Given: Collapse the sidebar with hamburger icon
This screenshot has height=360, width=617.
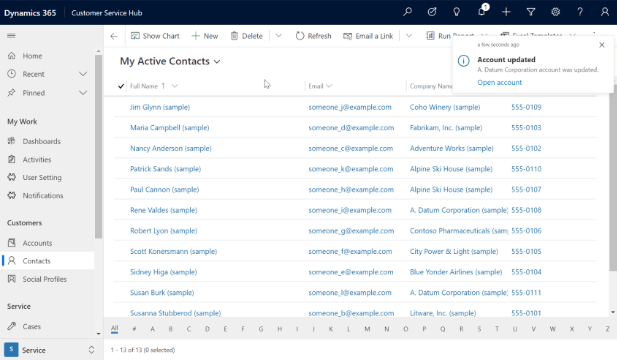Looking at the screenshot, I should (11, 36).
